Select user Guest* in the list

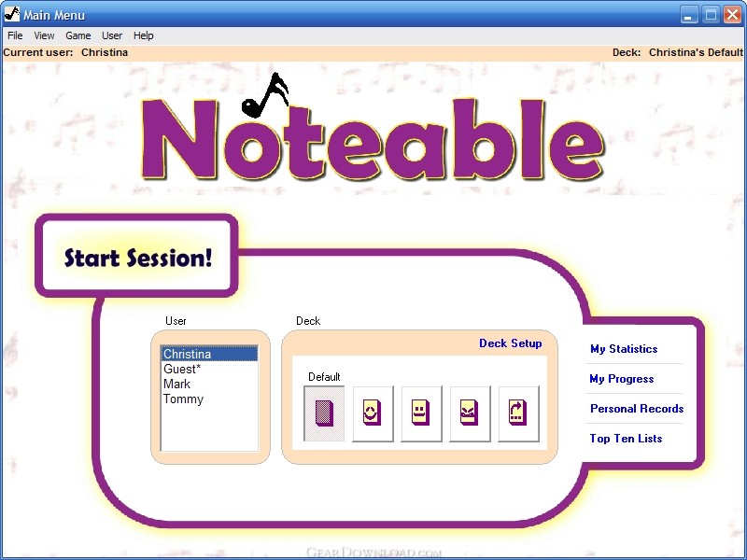[x=209, y=369]
